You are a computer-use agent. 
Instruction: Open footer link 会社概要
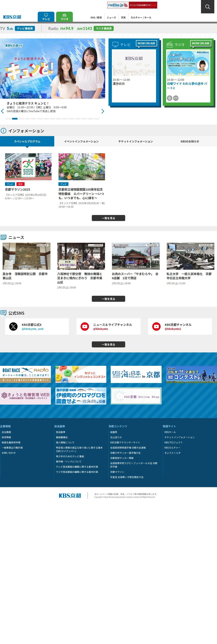click(7, 432)
